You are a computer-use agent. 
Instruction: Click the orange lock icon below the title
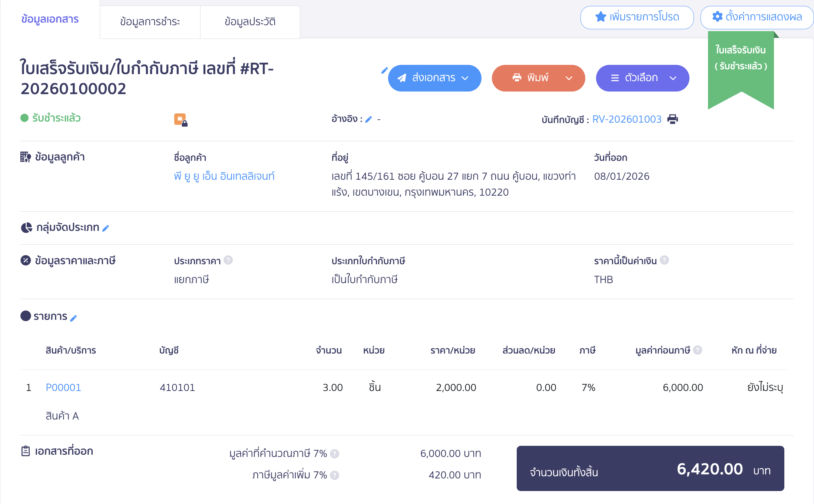(x=181, y=119)
